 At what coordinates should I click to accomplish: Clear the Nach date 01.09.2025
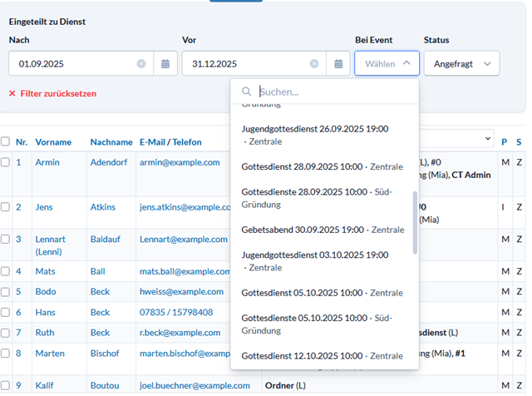pos(141,63)
